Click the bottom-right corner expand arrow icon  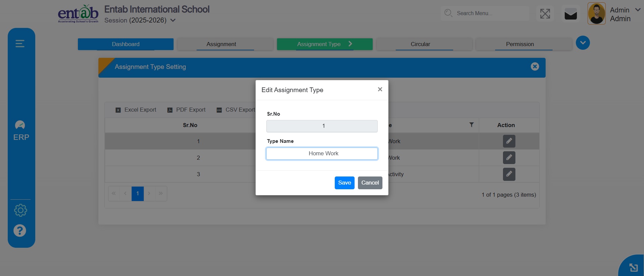(x=633, y=268)
